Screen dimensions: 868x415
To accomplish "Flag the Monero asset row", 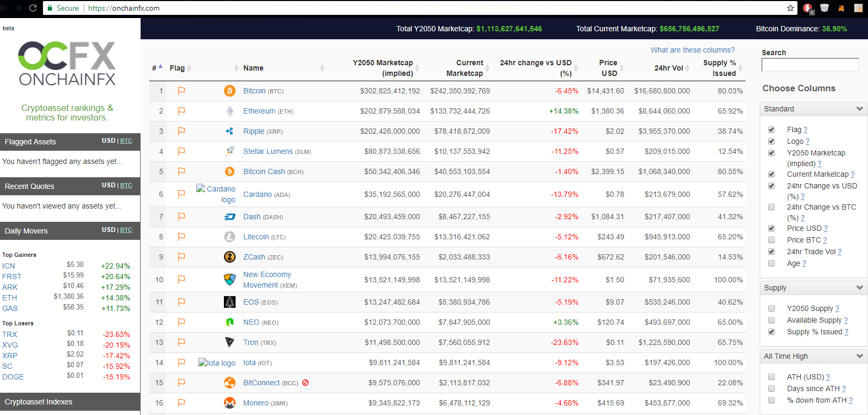I will [181, 403].
